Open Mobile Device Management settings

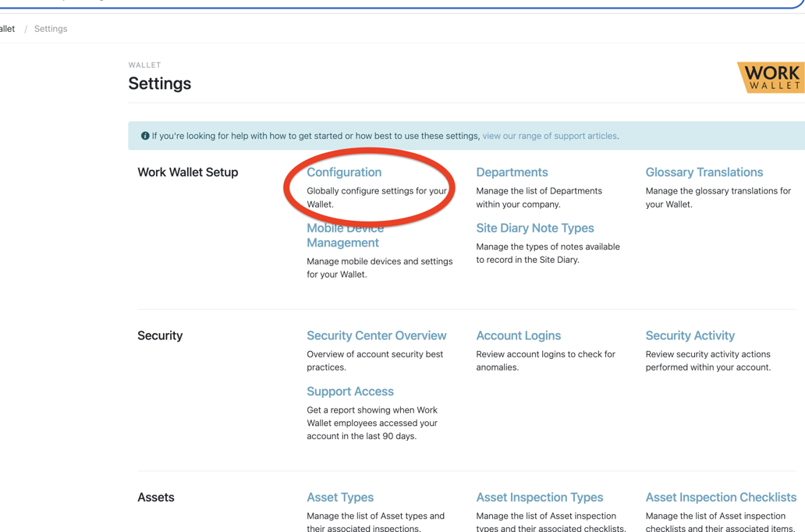[x=345, y=236]
